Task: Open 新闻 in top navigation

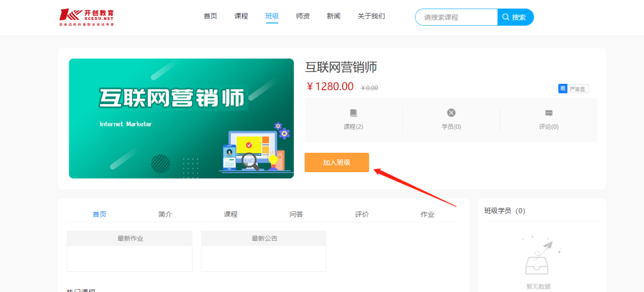Action: pyautogui.click(x=333, y=16)
